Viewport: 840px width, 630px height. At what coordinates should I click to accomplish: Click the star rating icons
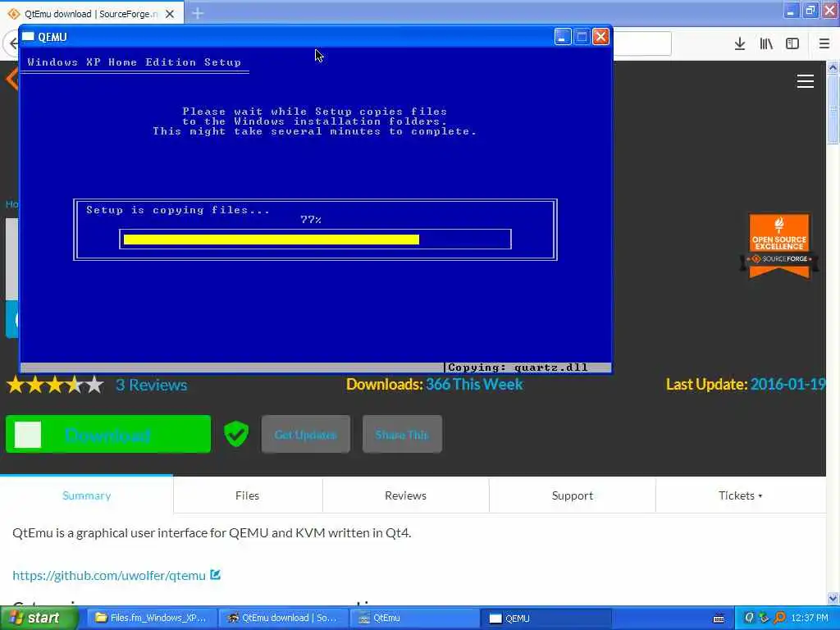[x=55, y=385]
